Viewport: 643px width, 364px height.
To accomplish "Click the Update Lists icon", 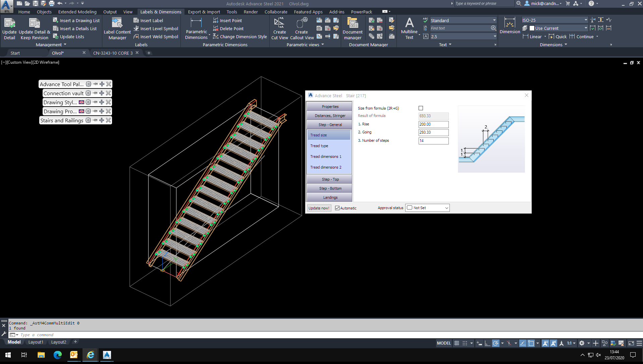I will [x=56, y=37].
